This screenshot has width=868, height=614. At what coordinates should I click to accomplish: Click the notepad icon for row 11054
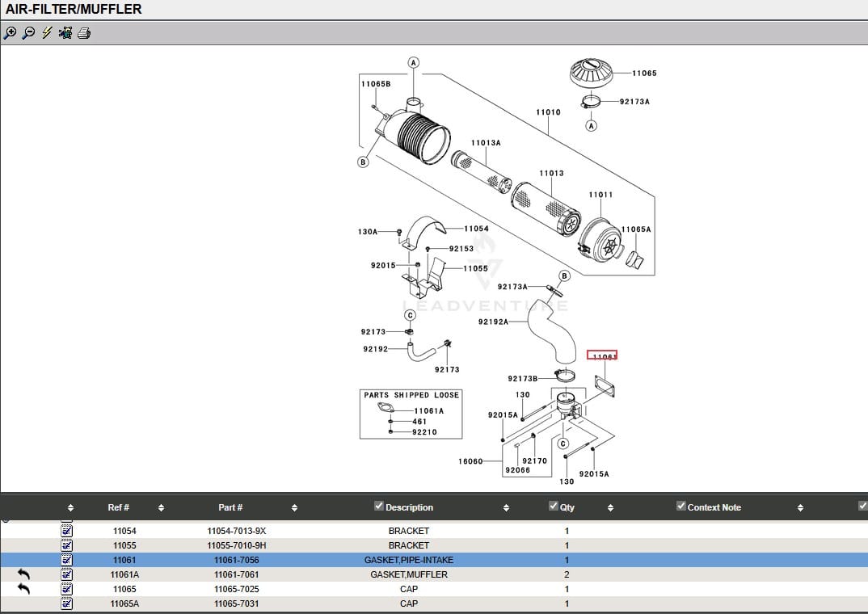pos(67,531)
